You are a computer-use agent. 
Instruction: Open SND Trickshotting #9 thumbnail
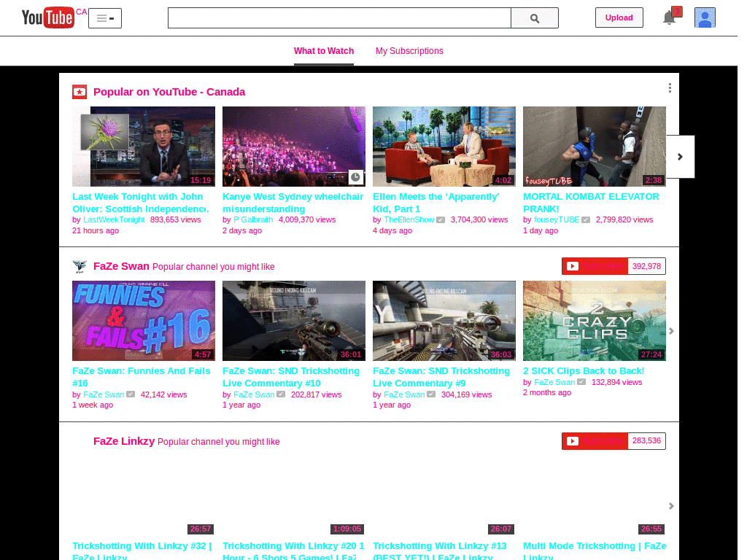[x=444, y=321]
